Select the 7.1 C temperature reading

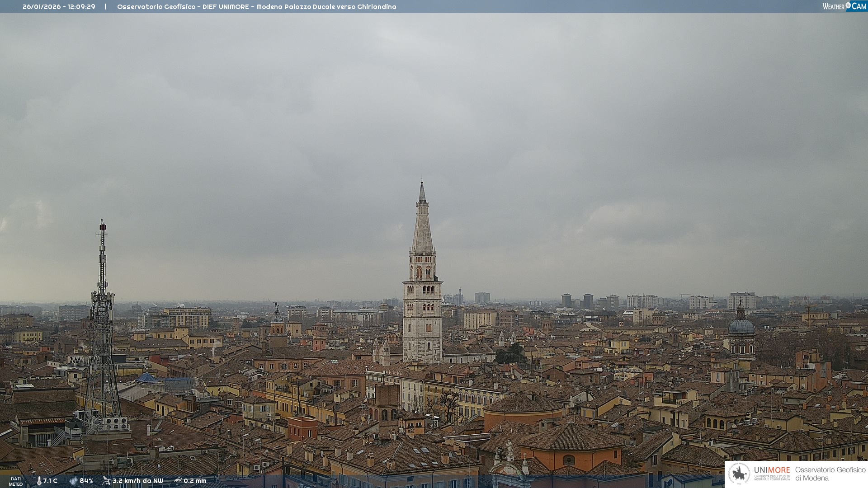pyautogui.click(x=50, y=481)
